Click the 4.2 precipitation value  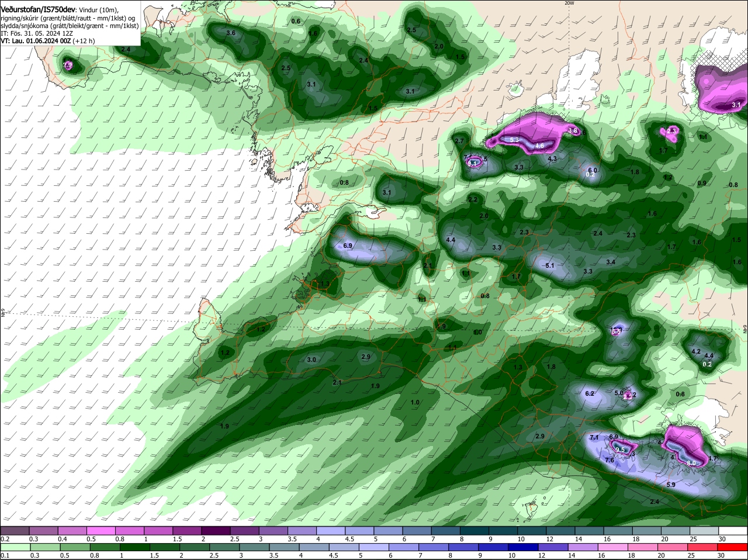click(x=696, y=352)
